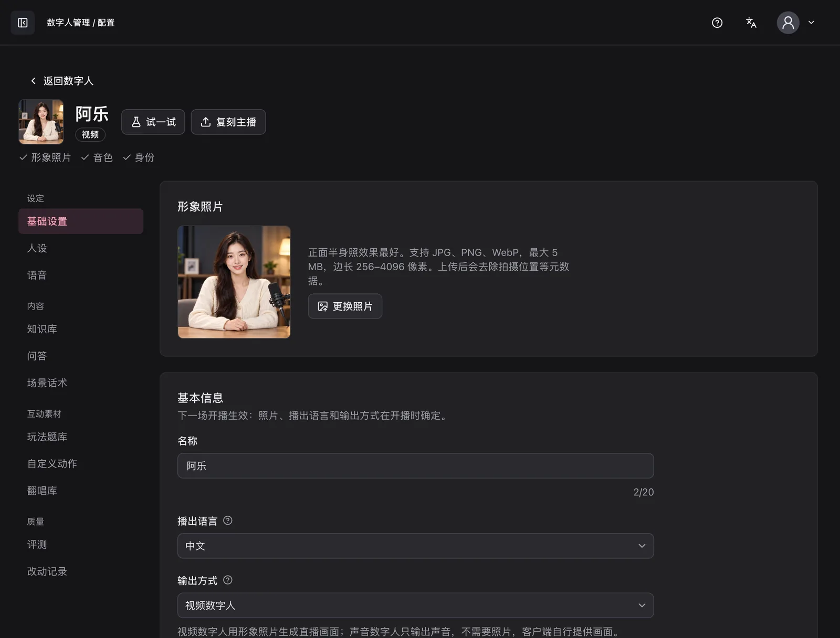Open 评测 in the sidebar
Image resolution: width=840 pixels, height=638 pixels.
[81, 545]
